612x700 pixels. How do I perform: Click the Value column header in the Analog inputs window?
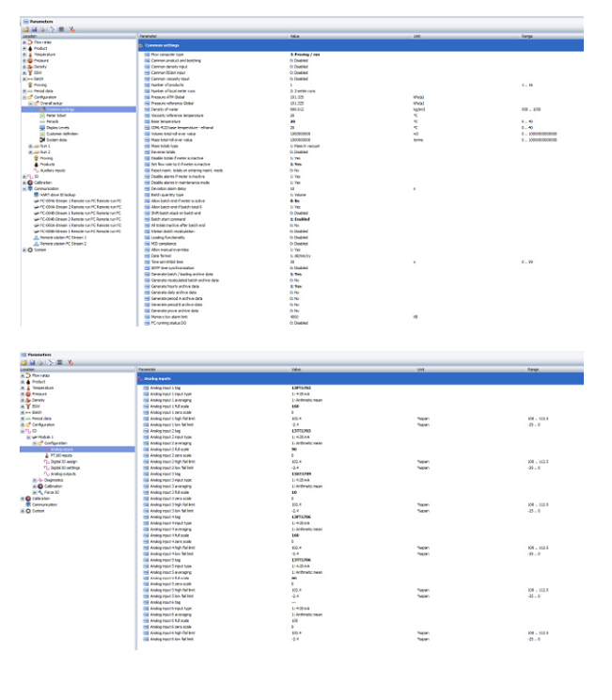(353, 370)
